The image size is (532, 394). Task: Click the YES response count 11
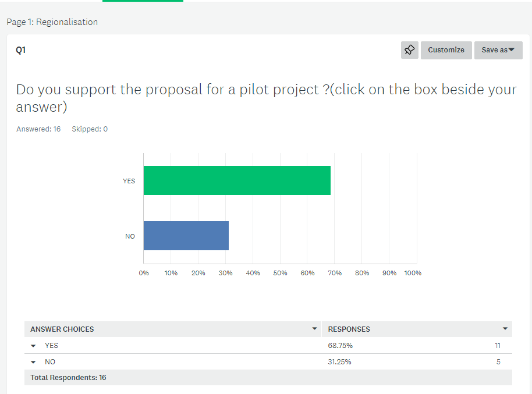tap(498, 346)
